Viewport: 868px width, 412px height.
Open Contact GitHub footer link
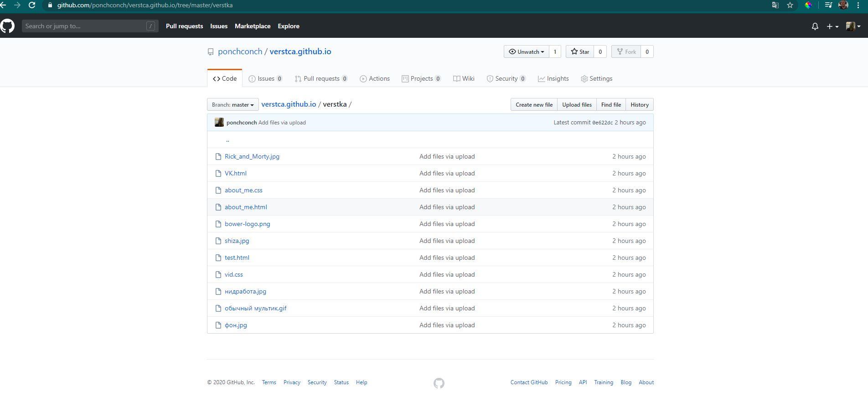click(x=529, y=382)
